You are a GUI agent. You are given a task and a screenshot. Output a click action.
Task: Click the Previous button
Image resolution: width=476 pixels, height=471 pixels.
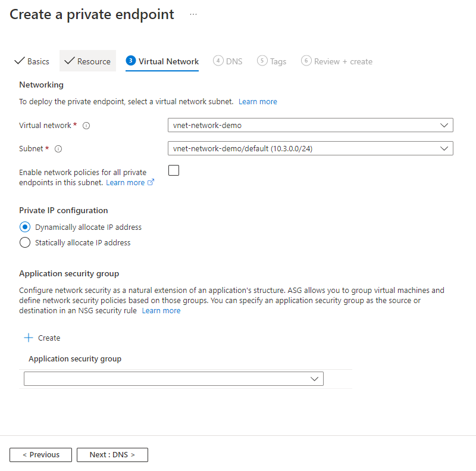coord(40,454)
